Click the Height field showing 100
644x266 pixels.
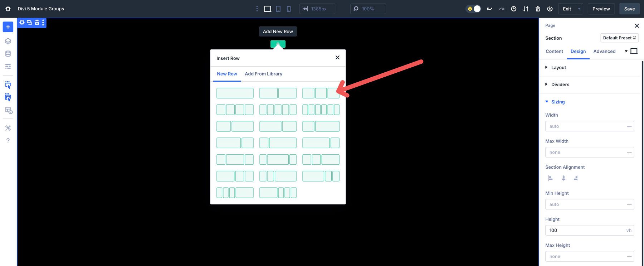(x=590, y=230)
